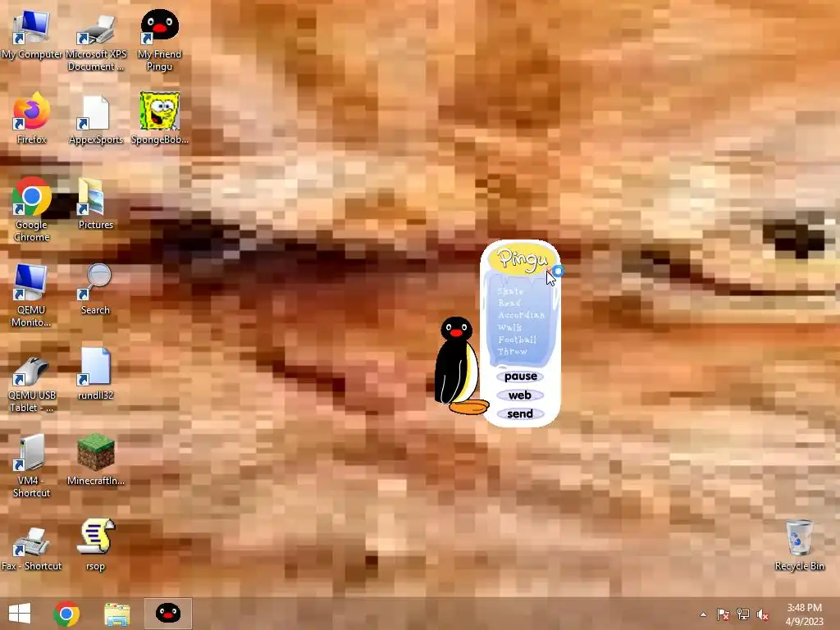Image resolution: width=840 pixels, height=630 pixels.
Task: Choose Throw in Pingu's action list
Action: click(x=512, y=351)
